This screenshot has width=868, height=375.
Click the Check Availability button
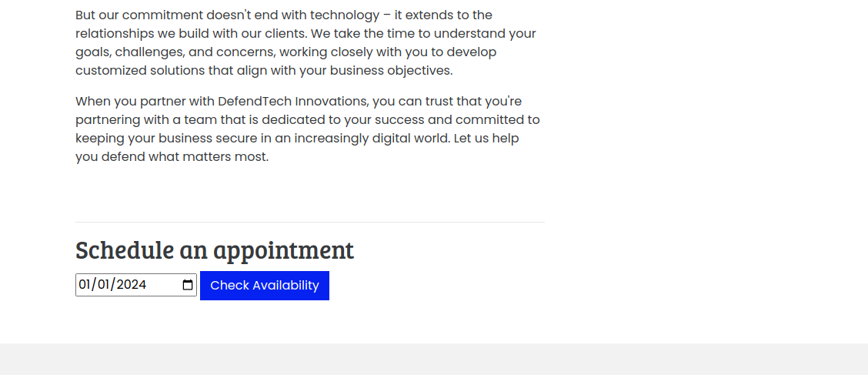point(264,286)
